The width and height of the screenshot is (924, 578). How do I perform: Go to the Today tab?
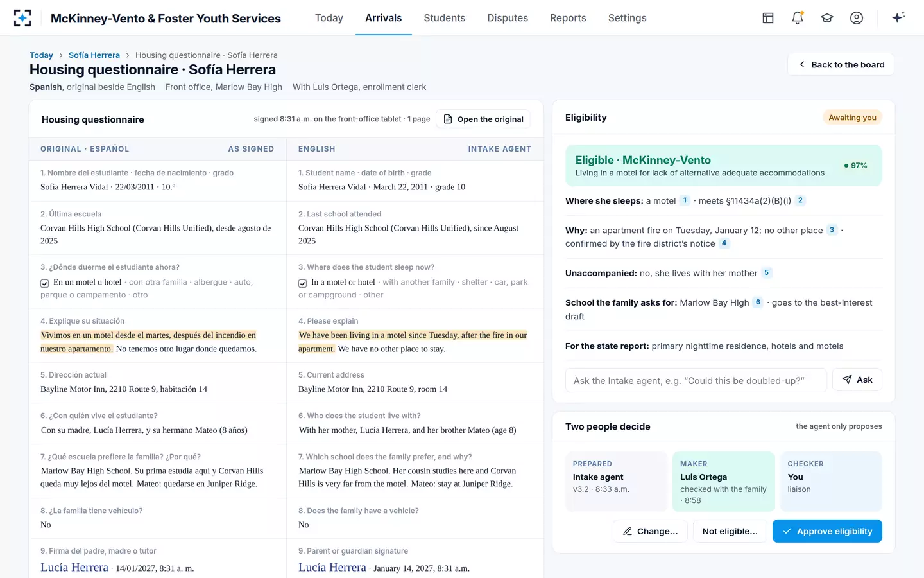329,18
